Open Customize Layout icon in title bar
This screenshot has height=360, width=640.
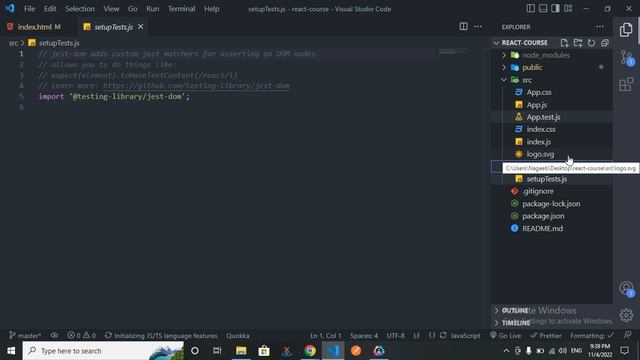pyautogui.click(x=568, y=9)
